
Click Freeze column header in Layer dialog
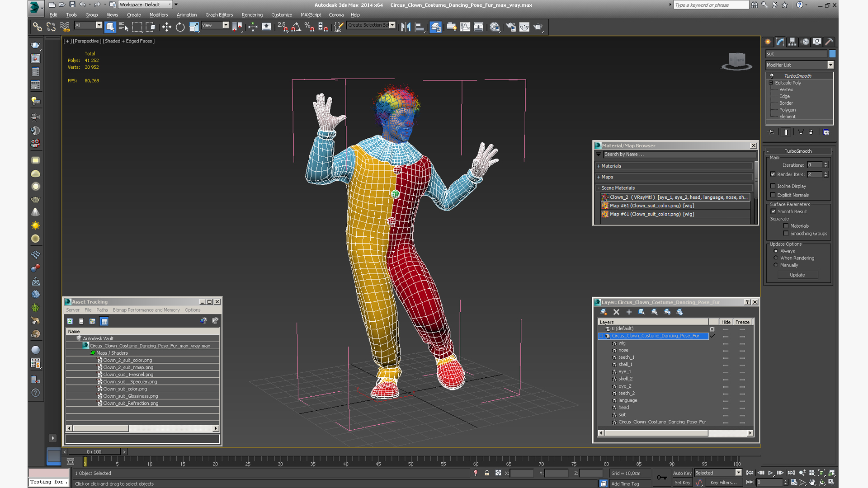pos(742,322)
